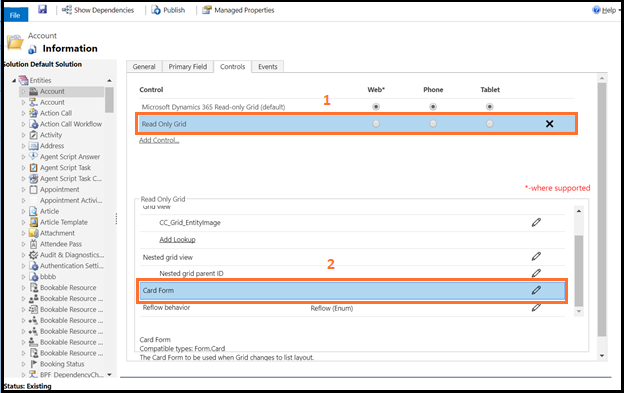The width and height of the screenshot is (624, 393).
Task: Edit Card Form with pencil icon
Action: point(536,290)
